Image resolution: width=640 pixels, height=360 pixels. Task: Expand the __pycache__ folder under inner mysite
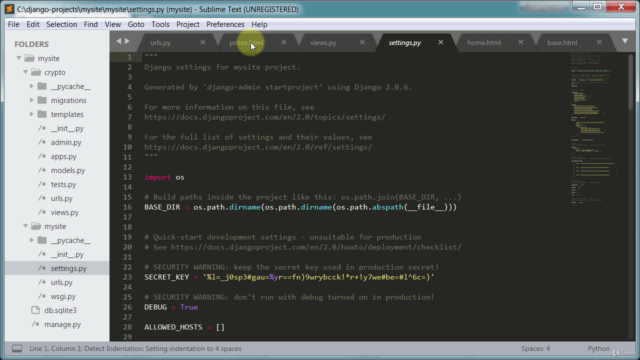(32, 240)
